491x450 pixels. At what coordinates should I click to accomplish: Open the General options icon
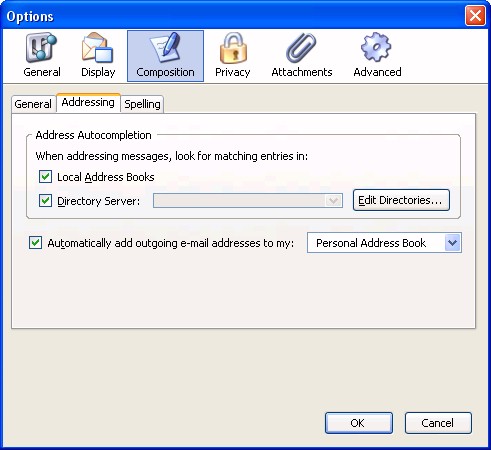click(42, 47)
